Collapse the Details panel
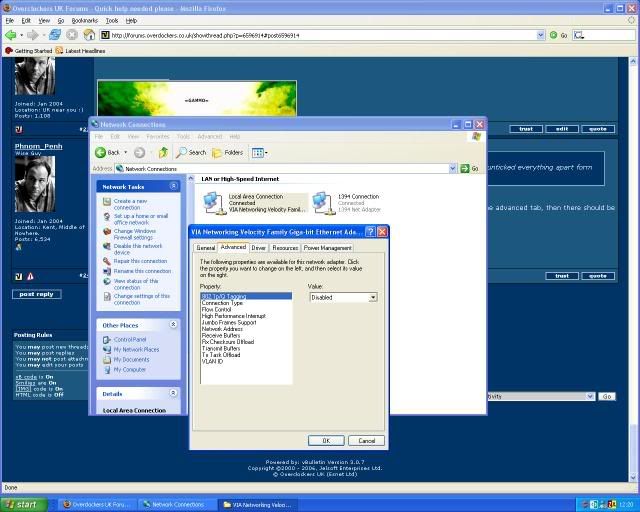Viewport: 640px width, 512px height. coord(173,393)
